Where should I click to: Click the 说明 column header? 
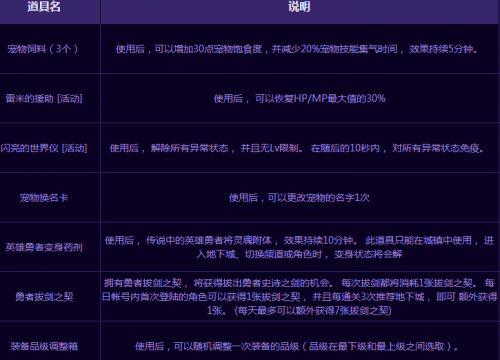pyautogui.click(x=299, y=7)
